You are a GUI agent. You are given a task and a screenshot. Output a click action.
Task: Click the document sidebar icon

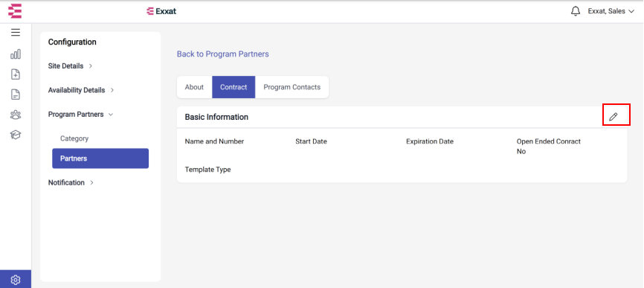tap(16, 95)
